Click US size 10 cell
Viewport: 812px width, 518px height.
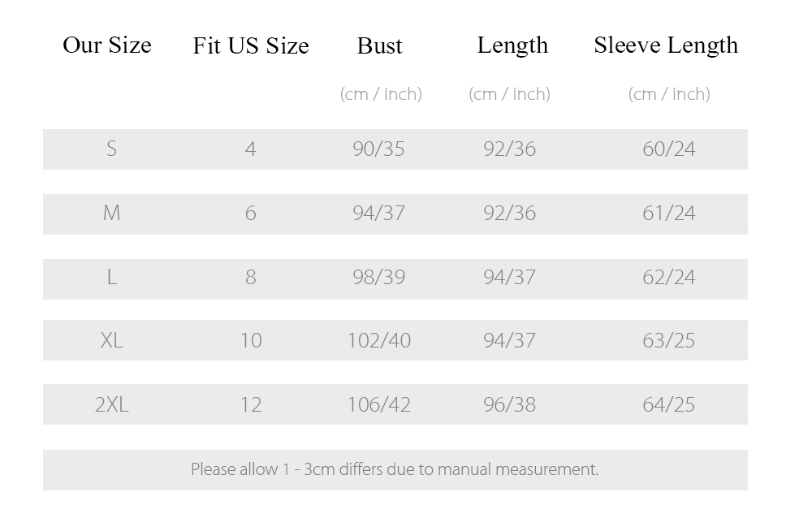coord(251,340)
